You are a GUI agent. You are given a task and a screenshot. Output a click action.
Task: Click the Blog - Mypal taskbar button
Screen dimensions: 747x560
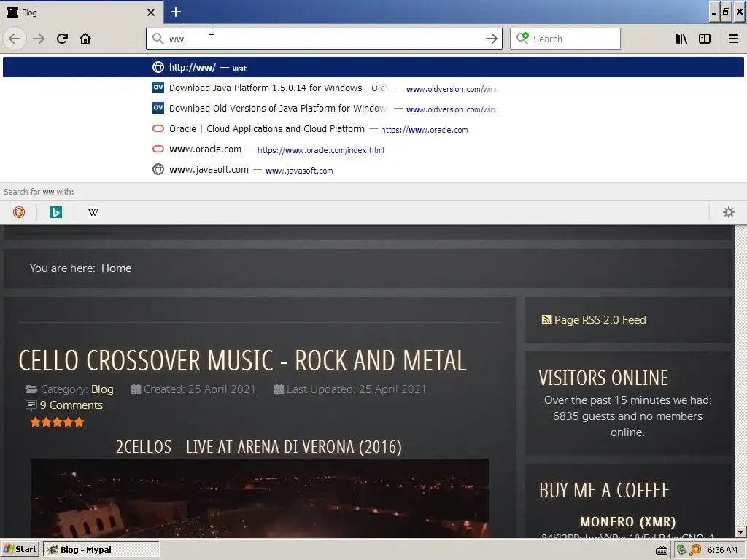pyautogui.click(x=101, y=550)
